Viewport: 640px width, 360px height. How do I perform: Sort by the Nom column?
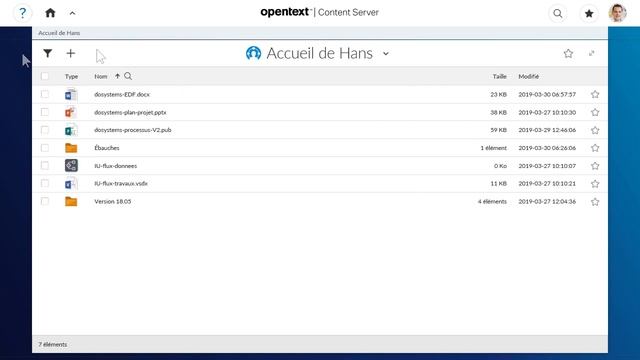click(101, 76)
